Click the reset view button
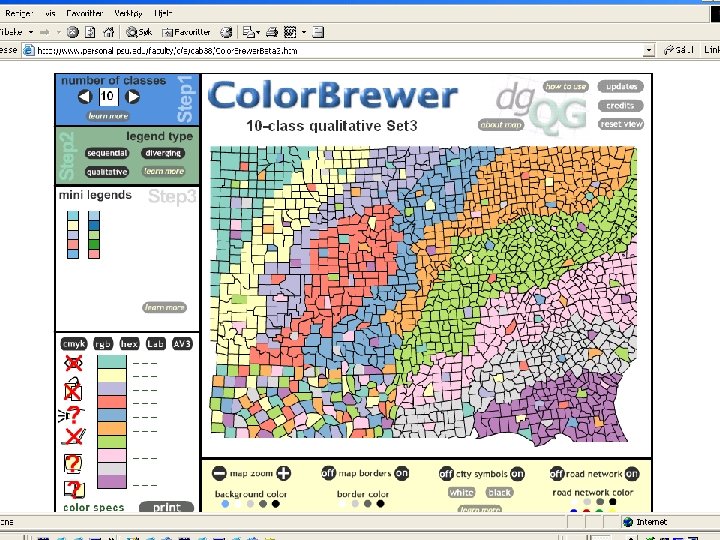 click(x=621, y=124)
